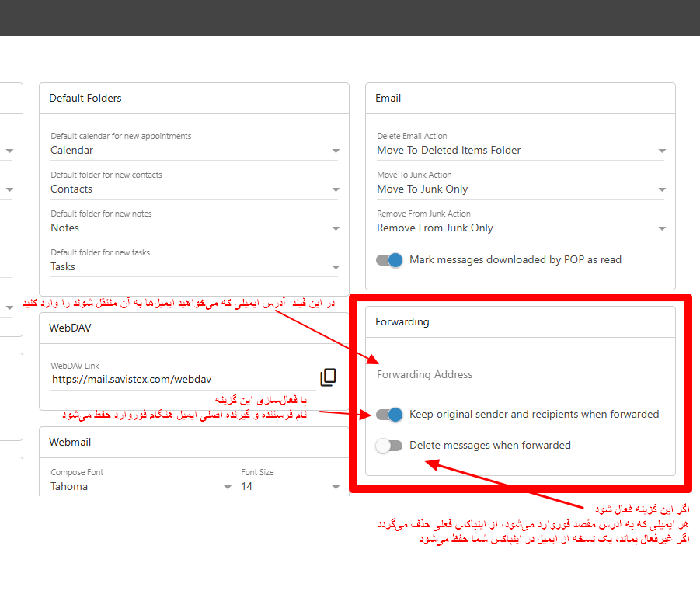700x601 pixels.
Task: Click the Email section header
Action: coord(388,98)
